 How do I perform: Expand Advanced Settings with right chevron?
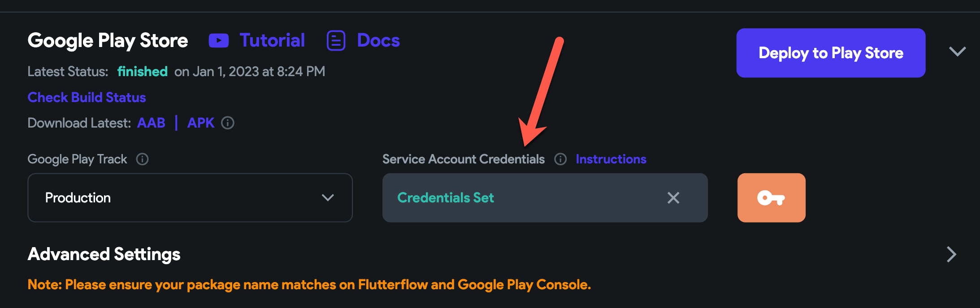click(951, 254)
